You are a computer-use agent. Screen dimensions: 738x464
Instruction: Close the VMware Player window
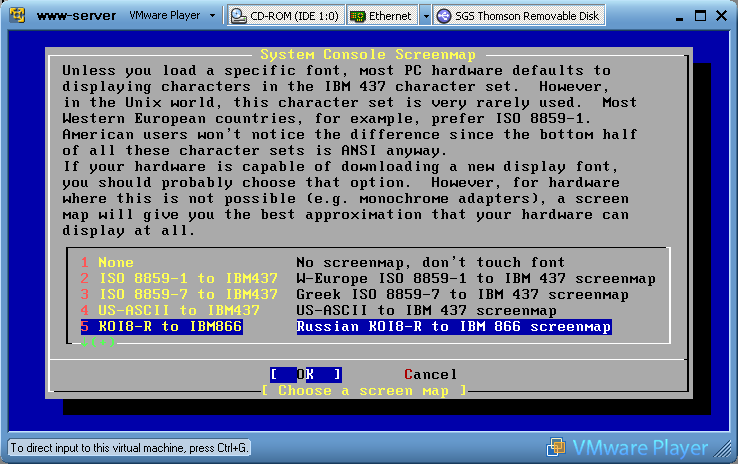(722, 16)
